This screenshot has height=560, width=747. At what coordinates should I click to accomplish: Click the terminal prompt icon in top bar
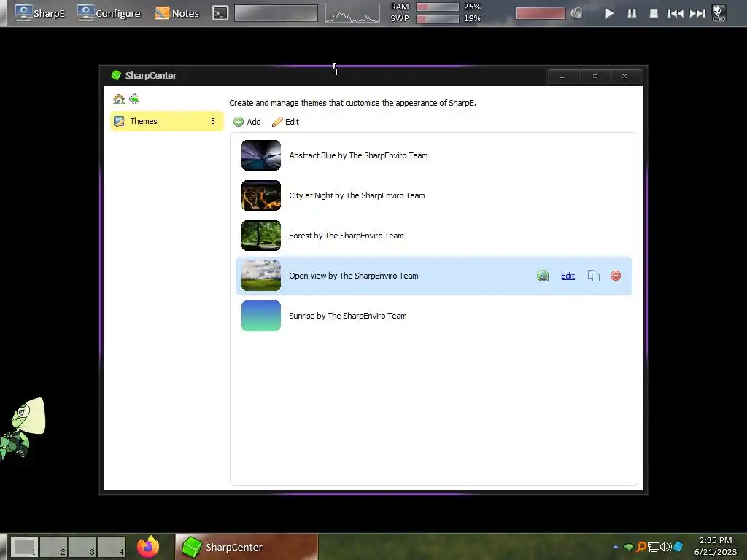(x=220, y=13)
